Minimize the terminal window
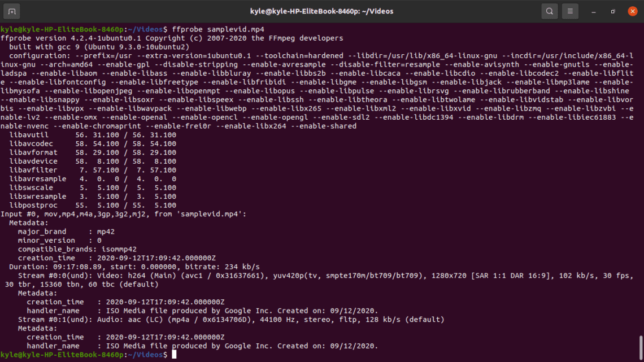This screenshot has width=644, height=362. pyautogui.click(x=594, y=11)
